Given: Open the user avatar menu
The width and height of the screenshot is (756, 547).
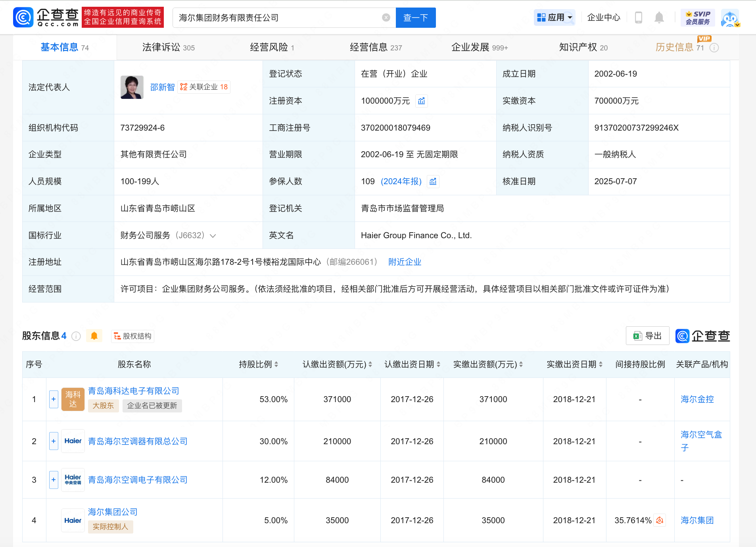Looking at the screenshot, I should [730, 18].
